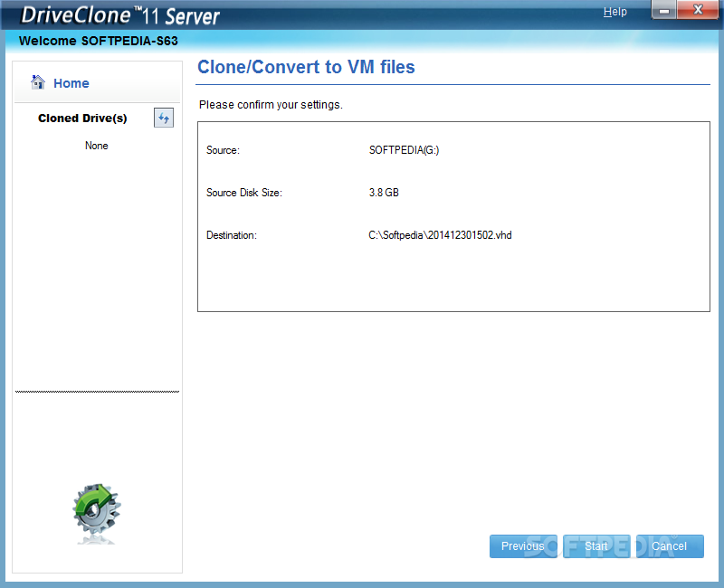
Task: Click the Clone/Convert to VM files heading
Action: (306, 67)
